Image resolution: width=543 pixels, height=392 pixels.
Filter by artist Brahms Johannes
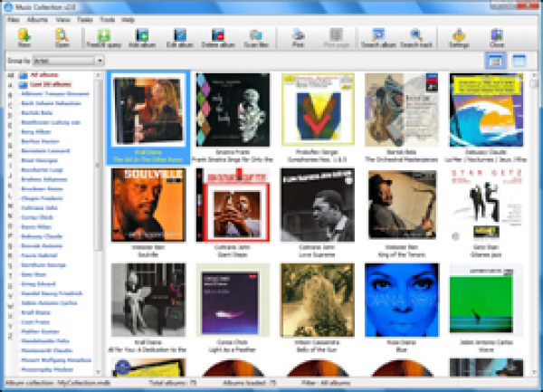(x=44, y=179)
